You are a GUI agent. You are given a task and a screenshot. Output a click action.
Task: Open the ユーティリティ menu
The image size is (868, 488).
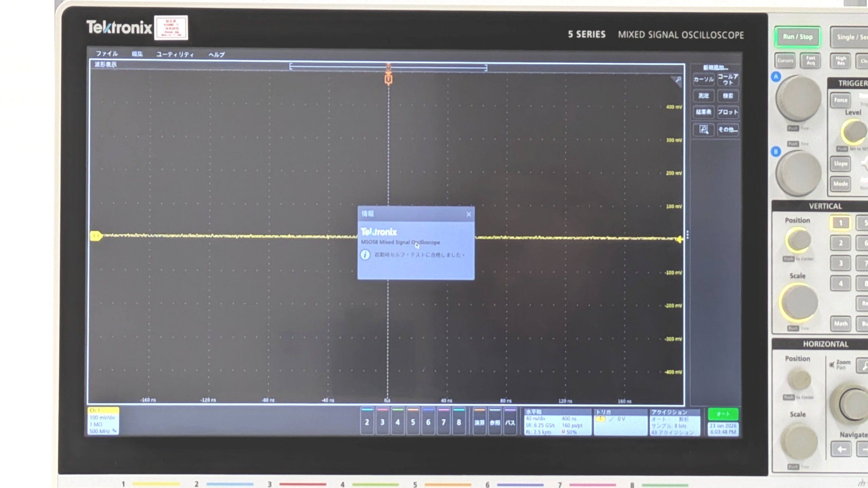[175, 54]
